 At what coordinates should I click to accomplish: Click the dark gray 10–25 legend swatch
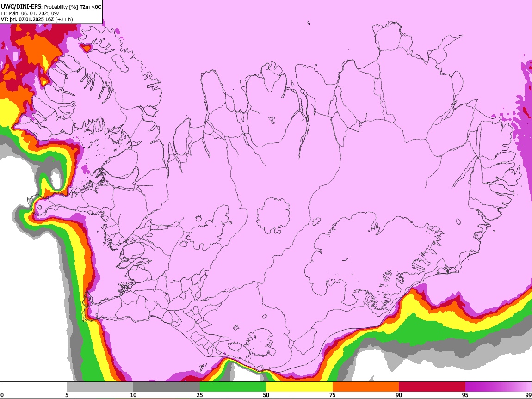pyautogui.click(x=167, y=387)
